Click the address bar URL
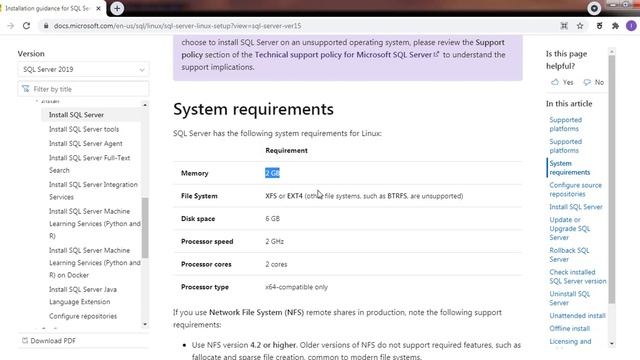Image resolution: width=640 pixels, height=360 pixels. tap(178, 26)
